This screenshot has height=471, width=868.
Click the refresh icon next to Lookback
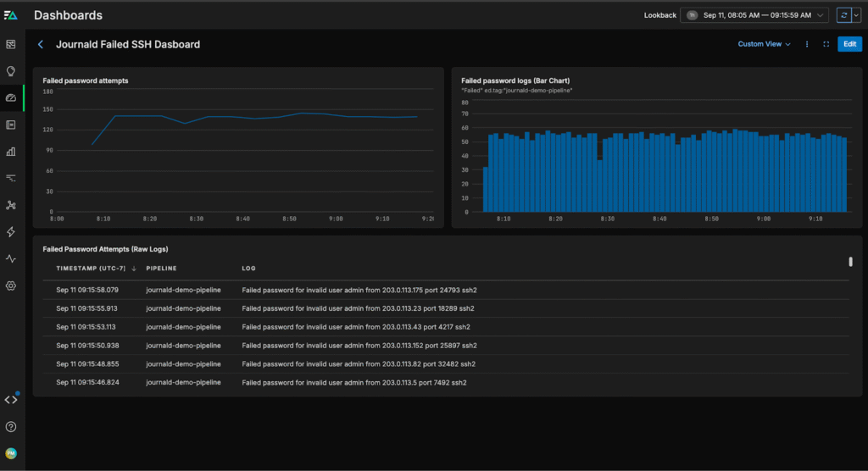click(843, 15)
